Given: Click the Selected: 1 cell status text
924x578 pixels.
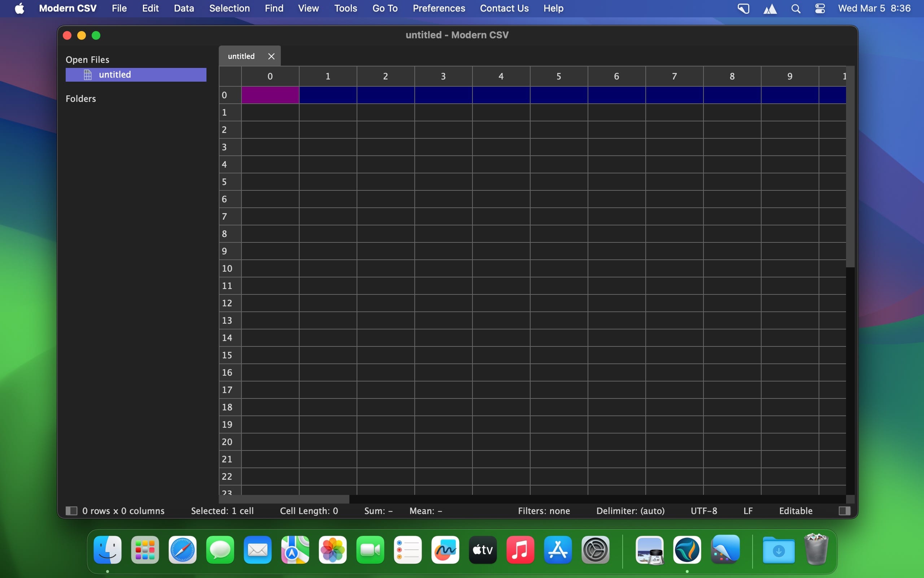Looking at the screenshot, I should pyautogui.click(x=222, y=511).
